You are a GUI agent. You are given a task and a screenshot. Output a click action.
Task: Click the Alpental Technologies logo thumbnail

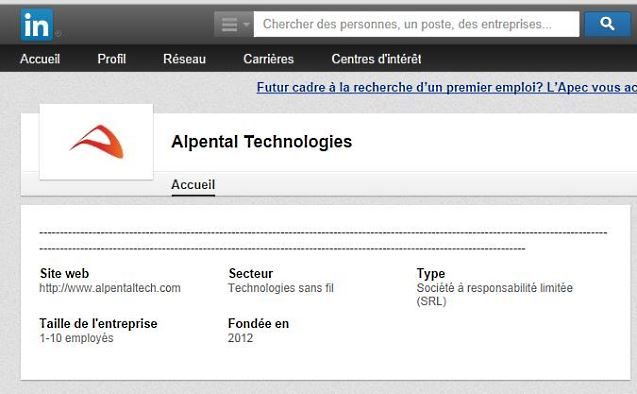(x=96, y=142)
